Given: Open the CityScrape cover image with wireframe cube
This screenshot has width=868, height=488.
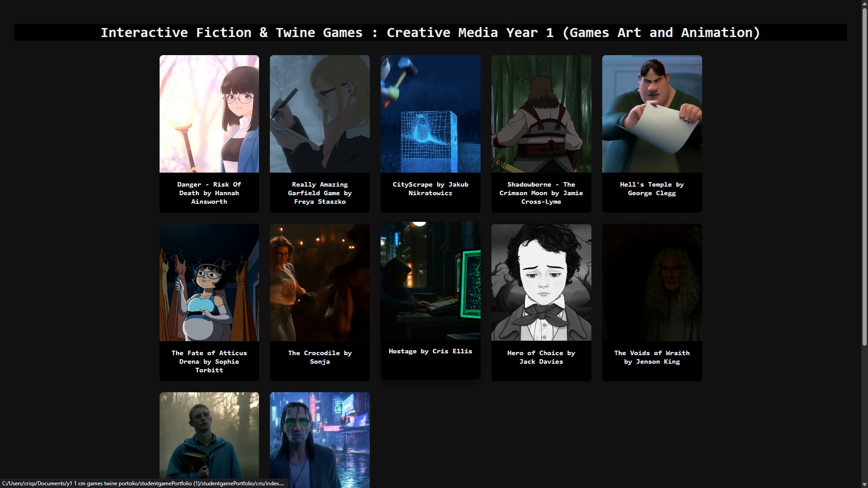Looking at the screenshot, I should click(430, 114).
